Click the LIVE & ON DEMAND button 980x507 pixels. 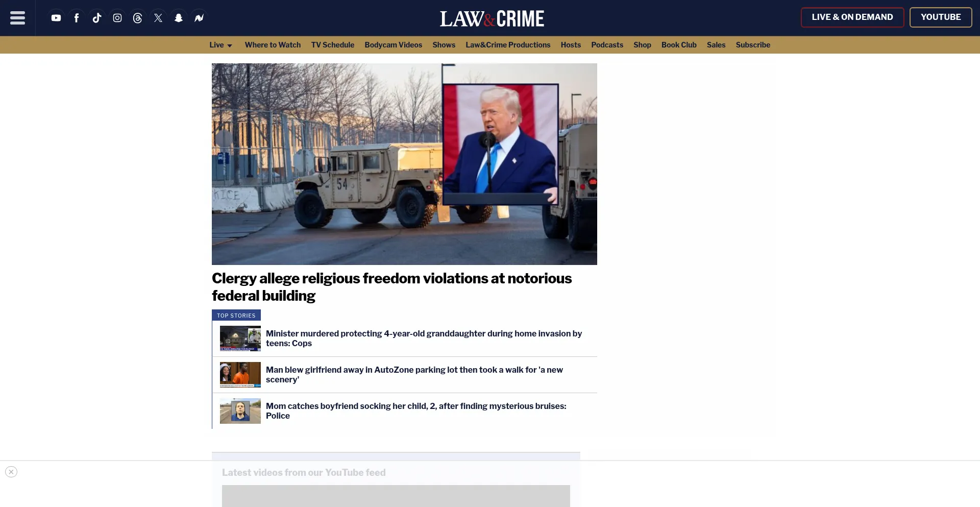852,17
